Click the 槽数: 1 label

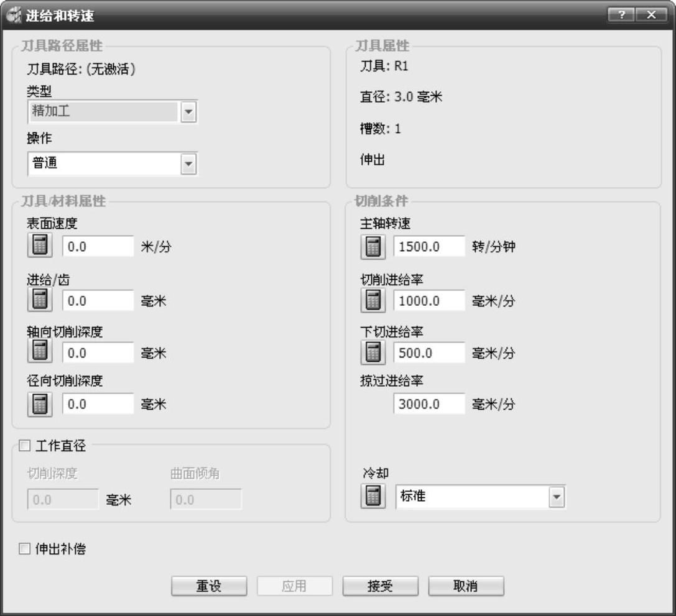pyautogui.click(x=381, y=129)
